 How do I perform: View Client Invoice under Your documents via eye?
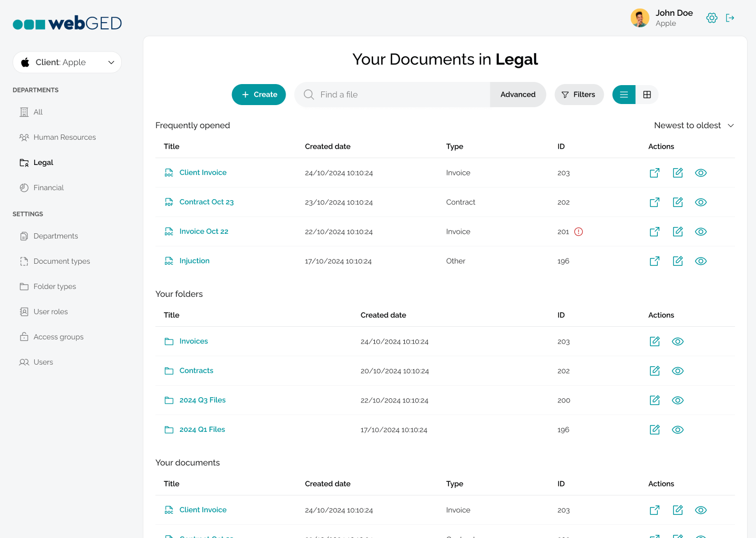(x=701, y=510)
